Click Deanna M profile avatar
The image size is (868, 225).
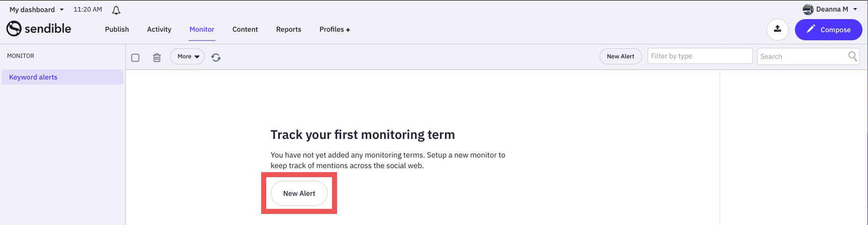pyautogui.click(x=808, y=9)
